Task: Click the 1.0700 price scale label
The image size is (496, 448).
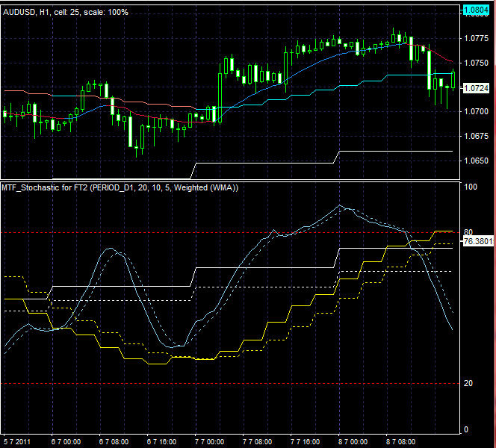Action: tap(476, 111)
